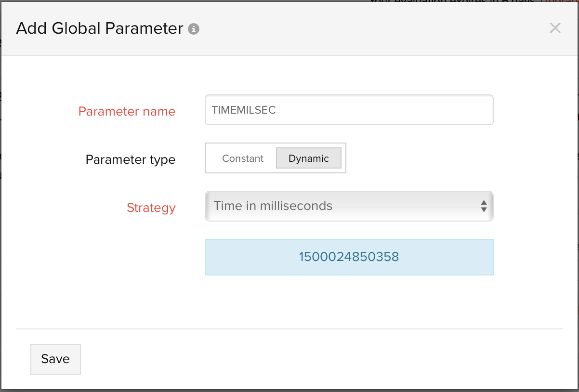Save the global parameter
The width and height of the screenshot is (579, 392).
55,359
